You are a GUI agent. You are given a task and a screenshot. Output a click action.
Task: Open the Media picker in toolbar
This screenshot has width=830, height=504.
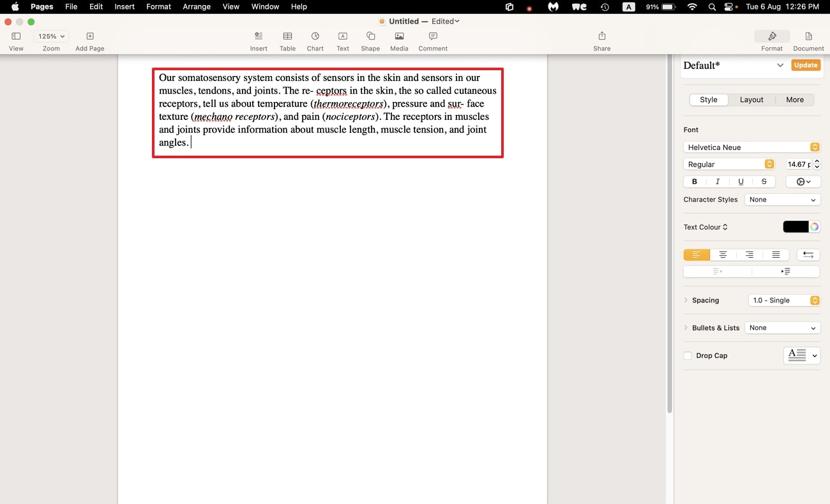click(399, 41)
